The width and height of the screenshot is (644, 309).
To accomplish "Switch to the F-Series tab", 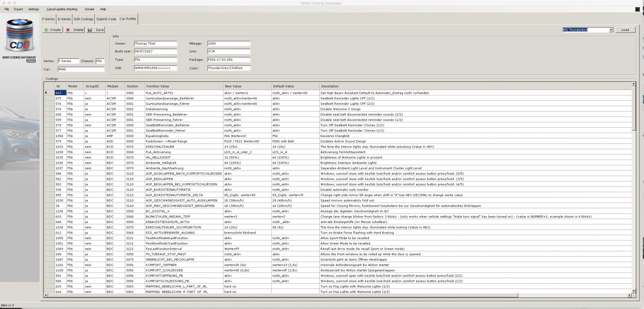I will coord(48,19).
